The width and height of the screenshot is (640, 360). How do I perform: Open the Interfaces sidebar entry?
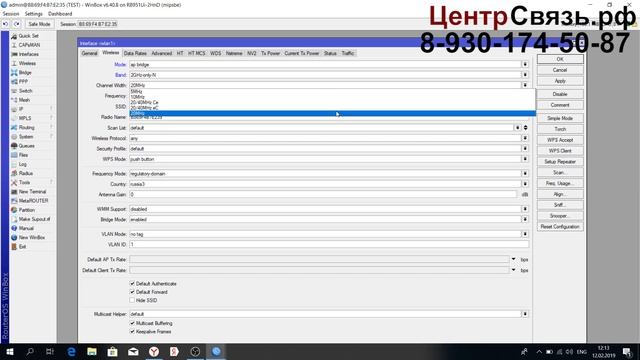28,54
